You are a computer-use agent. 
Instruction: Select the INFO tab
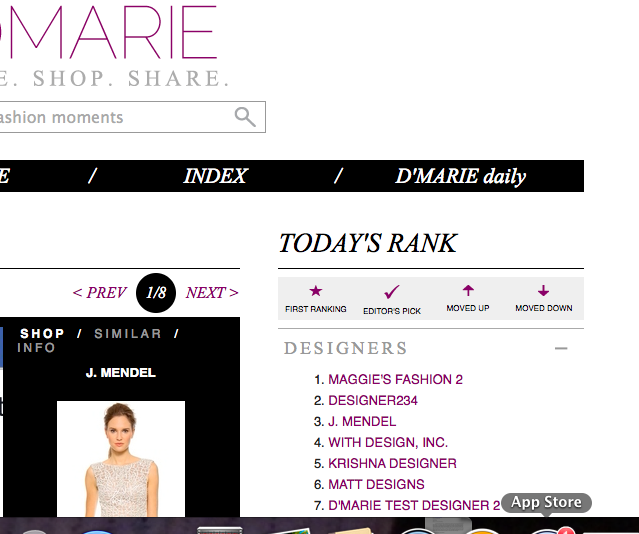click(36, 348)
